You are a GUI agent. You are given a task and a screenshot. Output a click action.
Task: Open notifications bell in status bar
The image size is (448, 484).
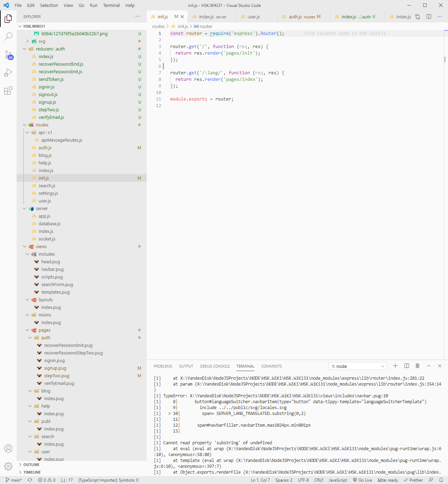441,480
